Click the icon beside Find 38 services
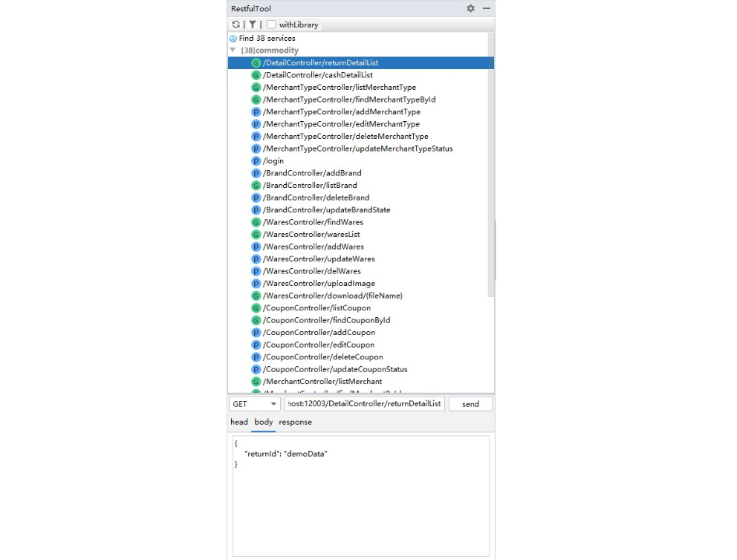This screenshot has height=560, width=737. click(x=233, y=38)
